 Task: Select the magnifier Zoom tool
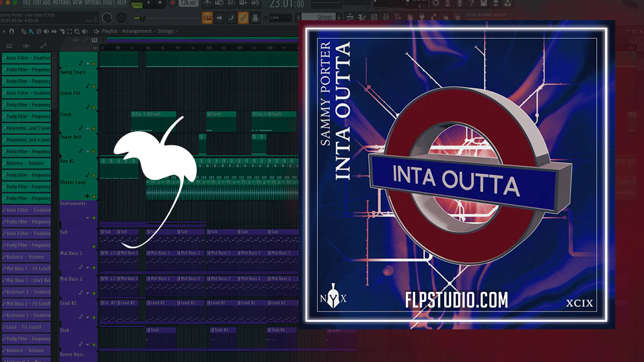coord(76,31)
